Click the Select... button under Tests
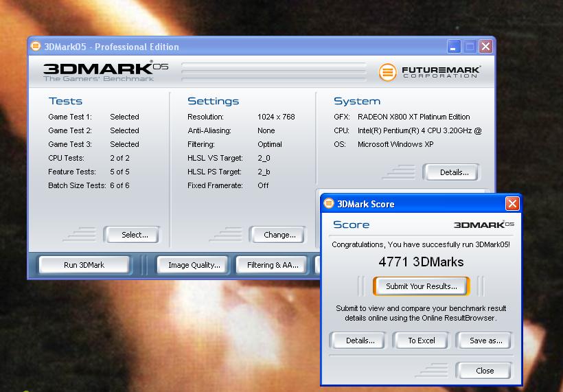This screenshot has width=563, height=392. pyautogui.click(x=132, y=235)
